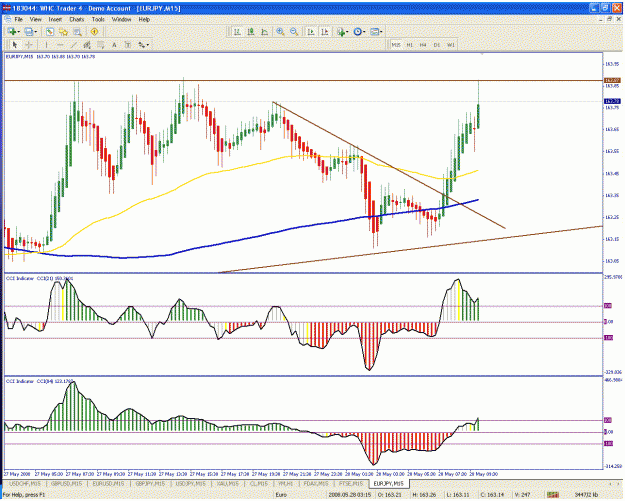Viewport: 625px width, 501px height.
Task: Select the arrow cursor tool
Action: click(x=15, y=45)
